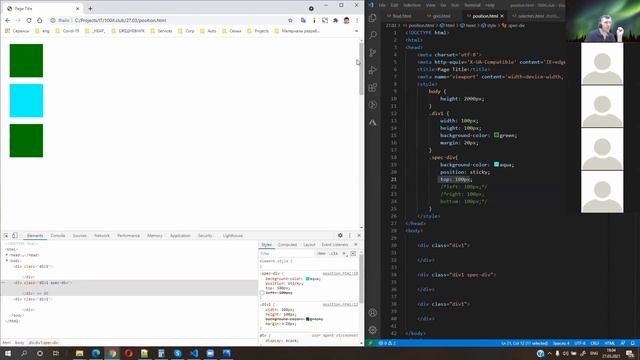Collapse body element in DOM tree

click(7, 260)
